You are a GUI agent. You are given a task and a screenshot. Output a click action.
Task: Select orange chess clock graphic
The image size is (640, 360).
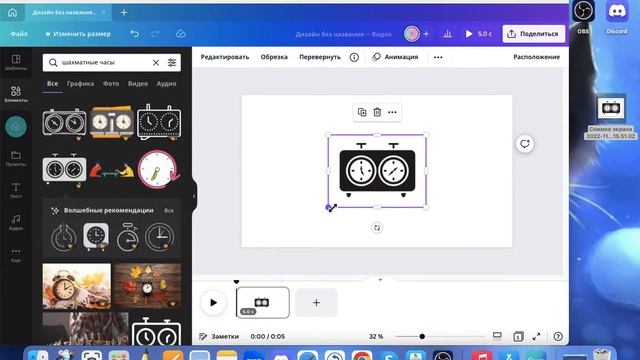coord(111,122)
